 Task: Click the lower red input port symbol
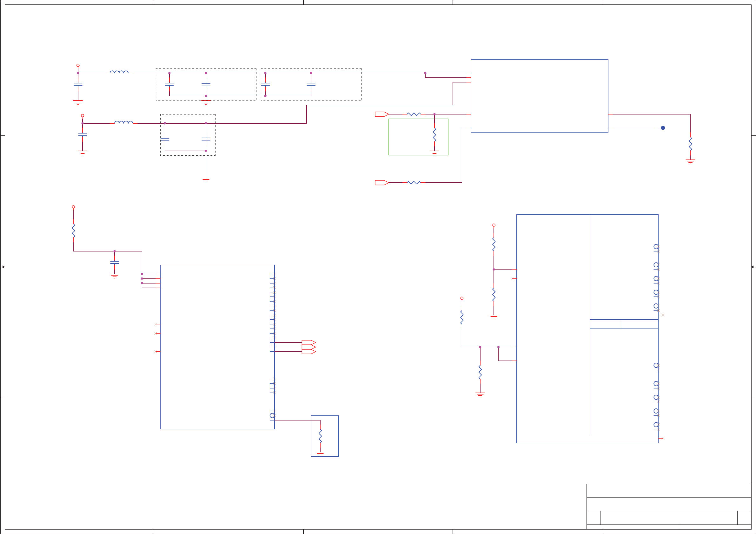pyautogui.click(x=381, y=183)
